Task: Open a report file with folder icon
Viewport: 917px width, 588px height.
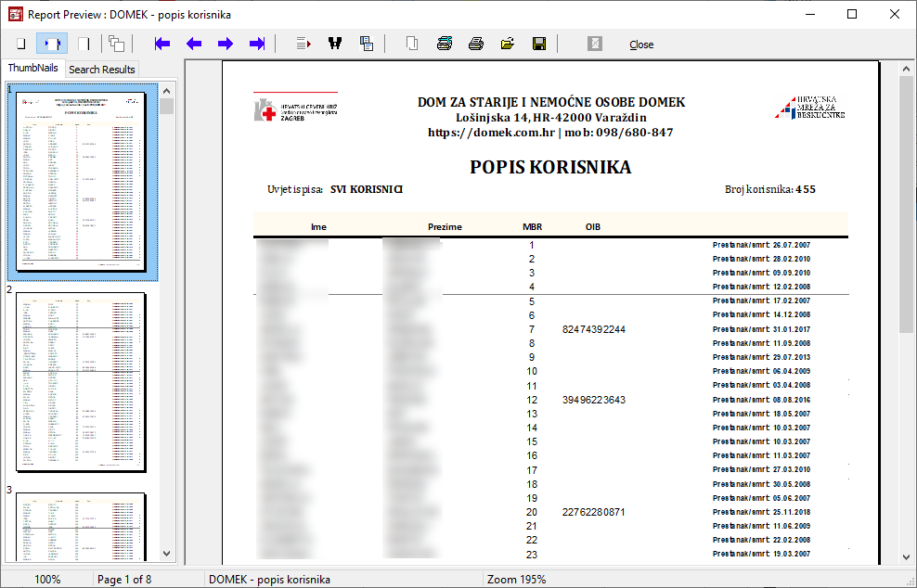Action: coord(508,44)
